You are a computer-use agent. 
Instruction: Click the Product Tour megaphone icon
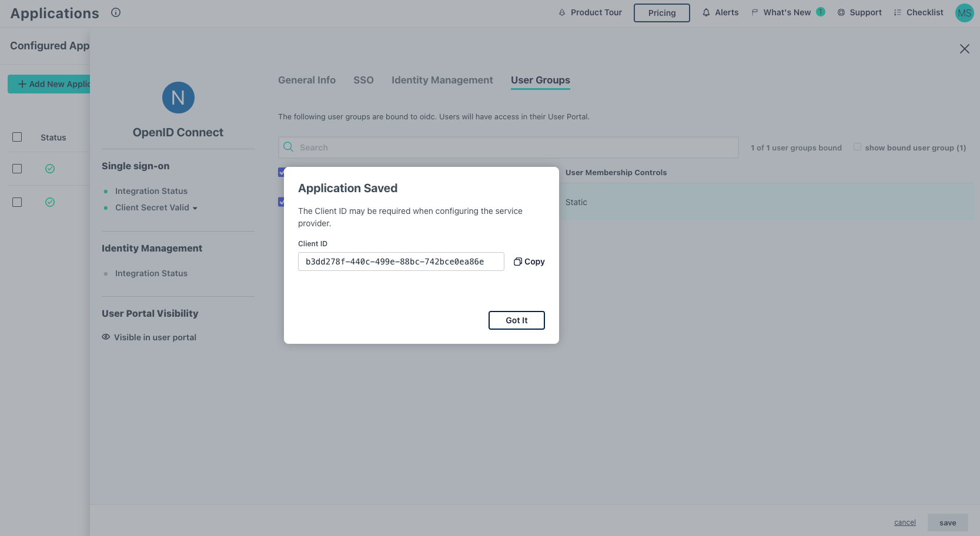tap(561, 12)
